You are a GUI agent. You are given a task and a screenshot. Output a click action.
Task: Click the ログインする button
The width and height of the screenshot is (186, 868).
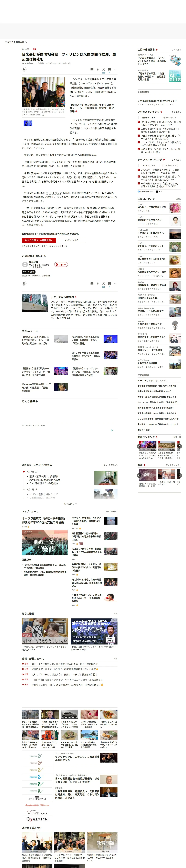coord(72,240)
